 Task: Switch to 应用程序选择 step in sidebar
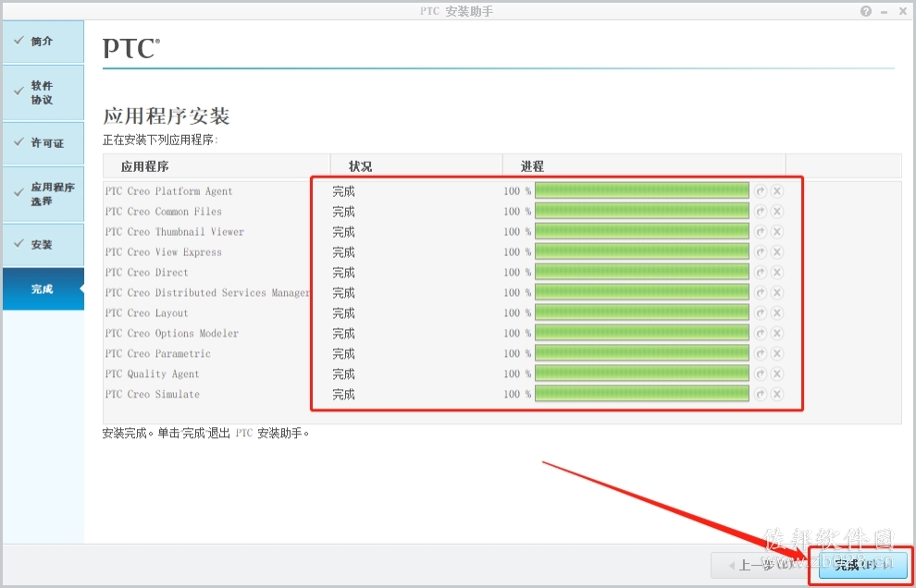(43, 194)
